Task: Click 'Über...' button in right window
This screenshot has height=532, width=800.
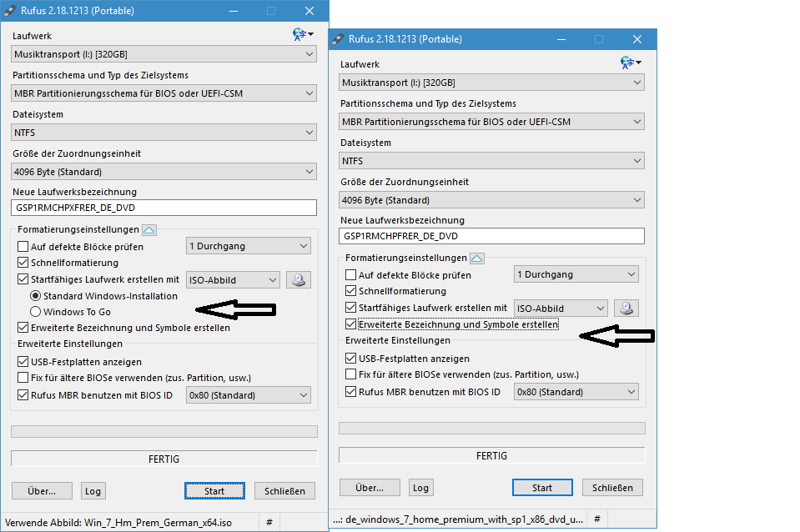Action: point(370,488)
